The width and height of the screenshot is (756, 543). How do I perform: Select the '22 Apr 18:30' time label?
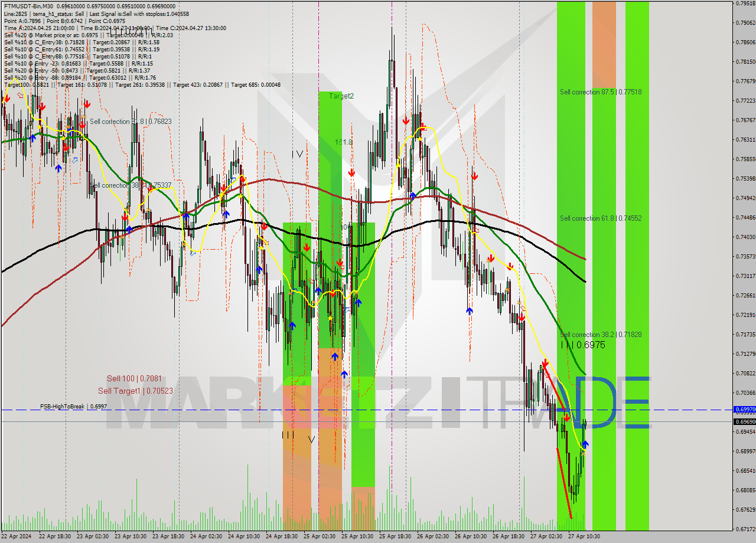point(55,537)
